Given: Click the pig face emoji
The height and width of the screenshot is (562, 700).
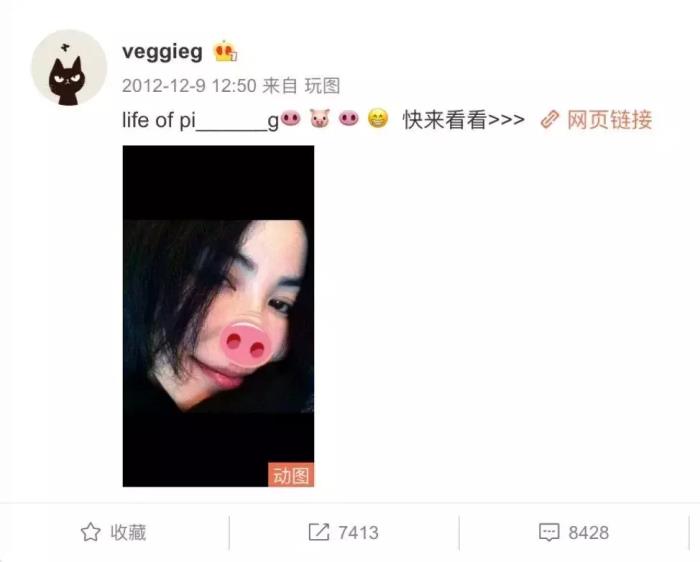Looking at the screenshot, I should 320,119.
